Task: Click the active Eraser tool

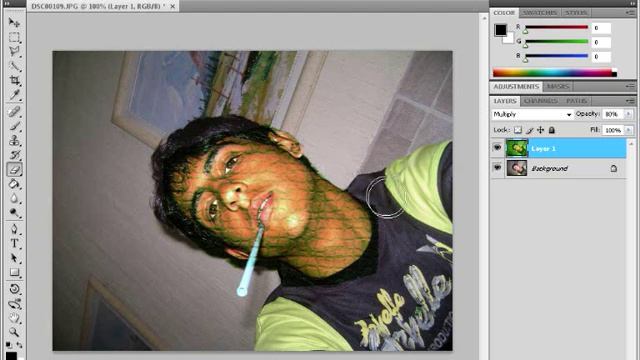Action: click(14, 169)
